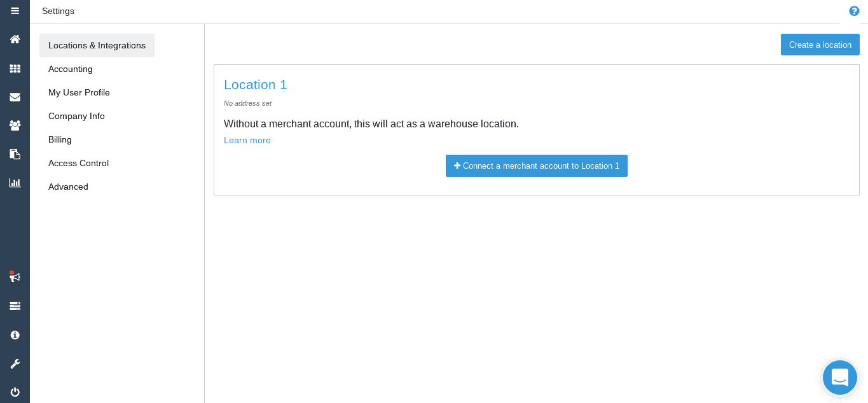Screen dimensions: 868x403
Task: Click the Create a location button
Action: pos(820,45)
